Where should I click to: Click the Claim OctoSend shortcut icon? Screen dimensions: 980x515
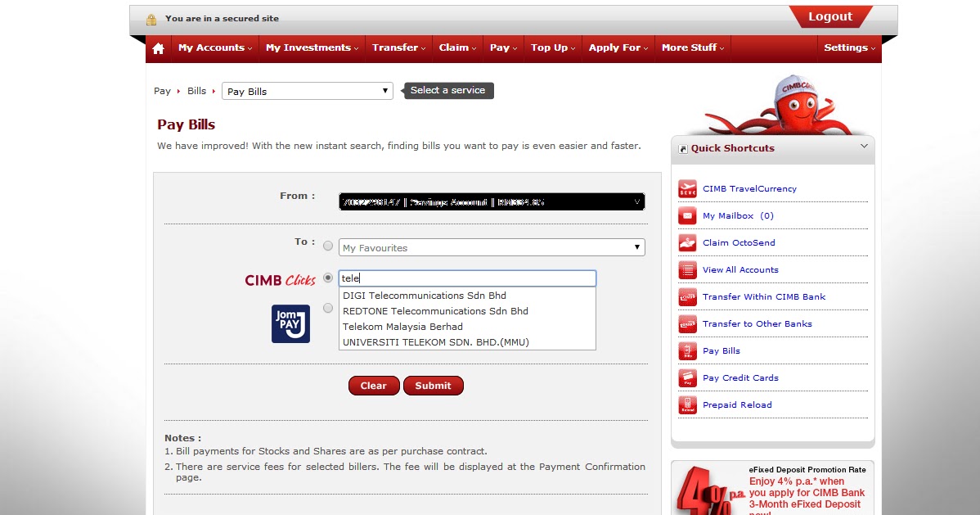pos(687,243)
